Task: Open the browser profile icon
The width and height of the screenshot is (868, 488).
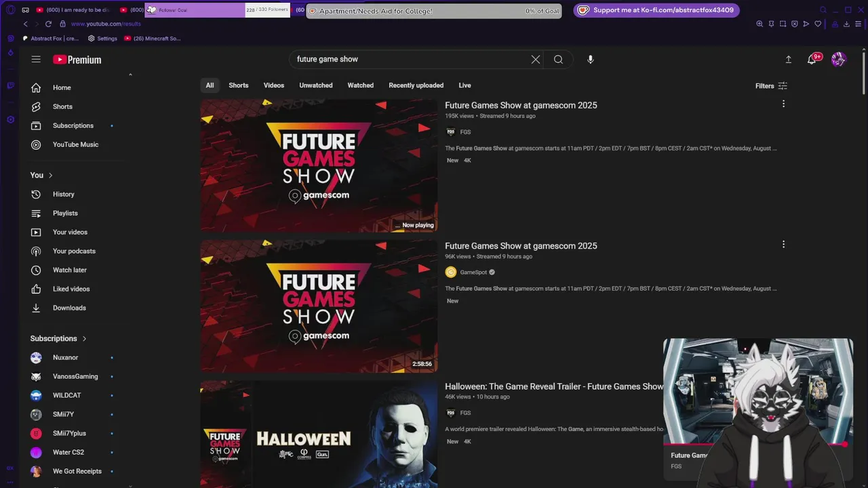Action: point(835,24)
